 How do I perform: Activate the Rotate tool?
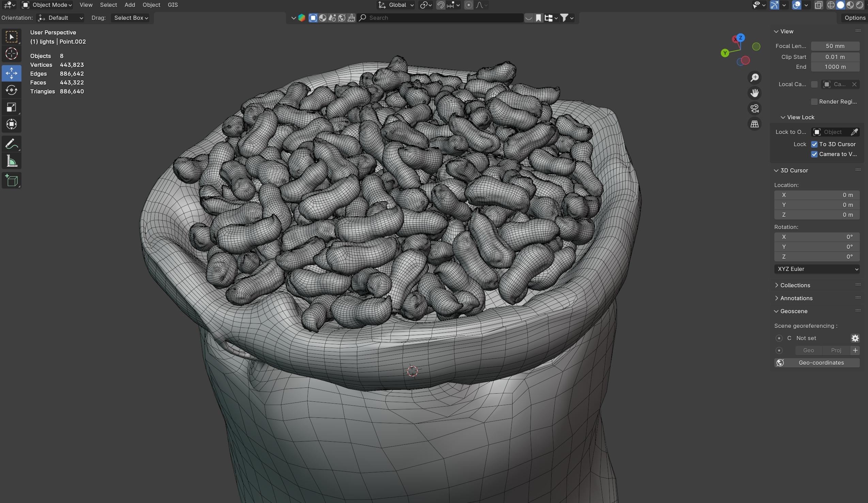click(x=11, y=90)
